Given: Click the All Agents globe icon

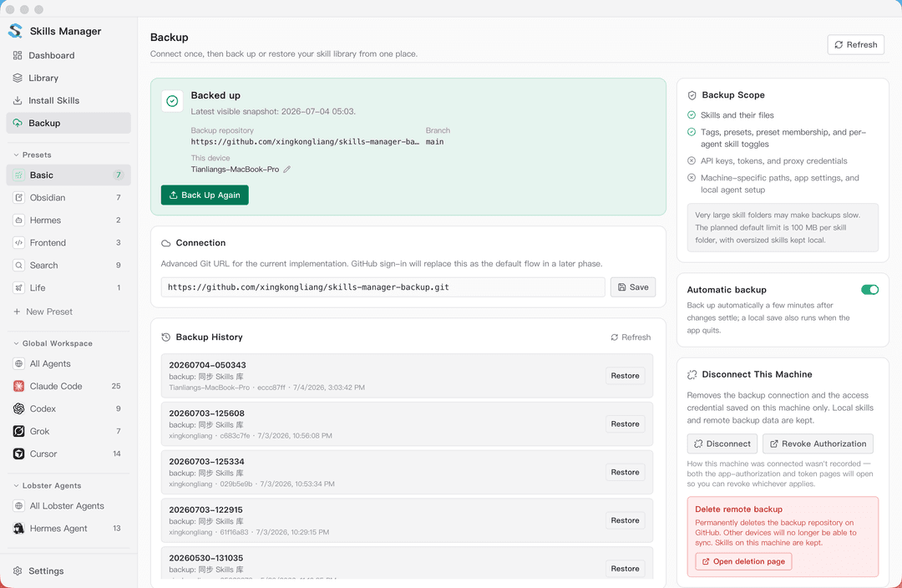Looking at the screenshot, I should coord(19,363).
